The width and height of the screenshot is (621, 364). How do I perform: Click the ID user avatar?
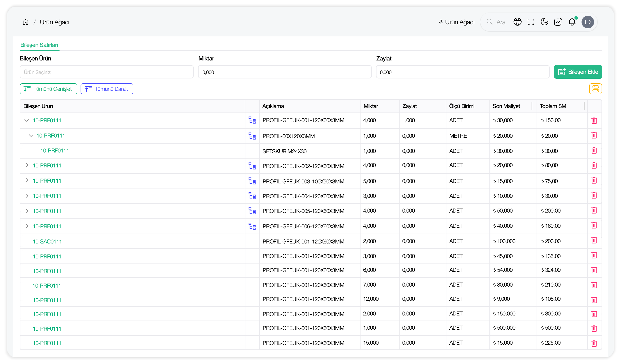[x=587, y=22]
